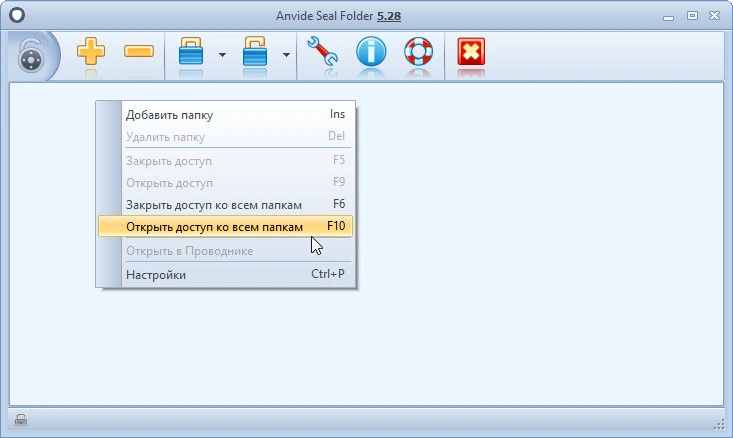Expand the closed padlock dropdown arrow

coord(223,55)
